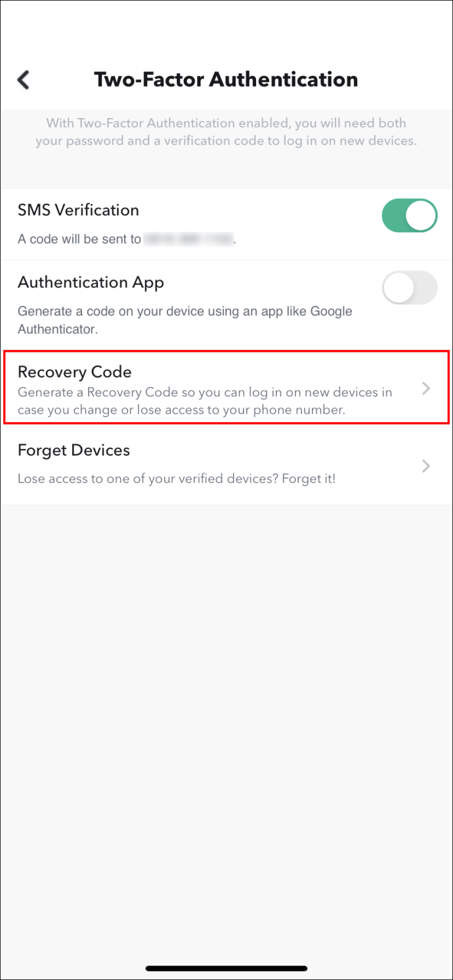Turn off the SMS Verification switch

point(410,216)
